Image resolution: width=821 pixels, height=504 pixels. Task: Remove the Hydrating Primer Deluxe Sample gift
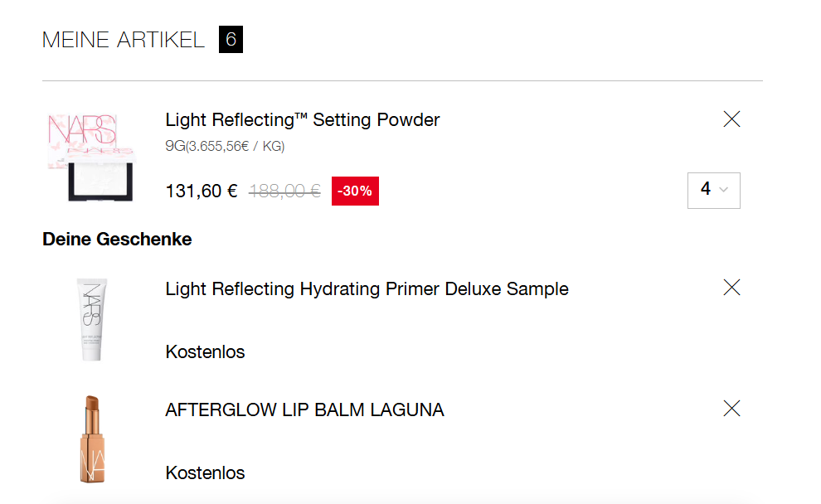pos(731,288)
